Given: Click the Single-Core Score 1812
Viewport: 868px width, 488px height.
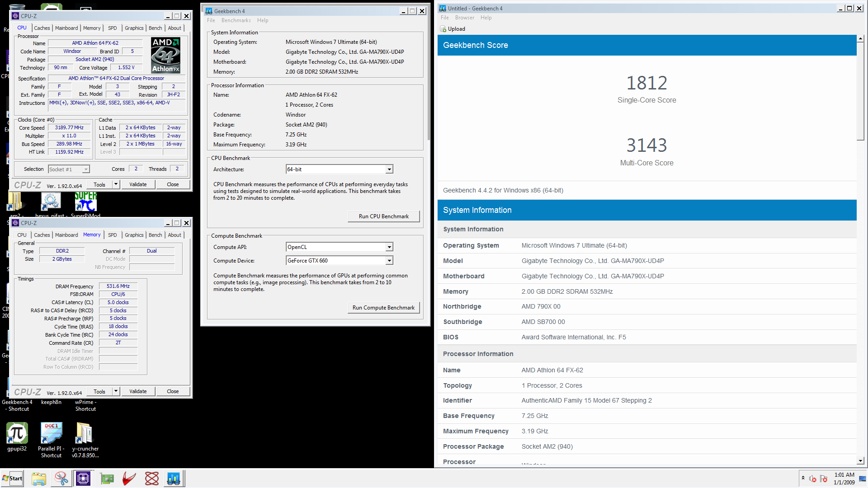Looking at the screenshot, I should point(646,83).
